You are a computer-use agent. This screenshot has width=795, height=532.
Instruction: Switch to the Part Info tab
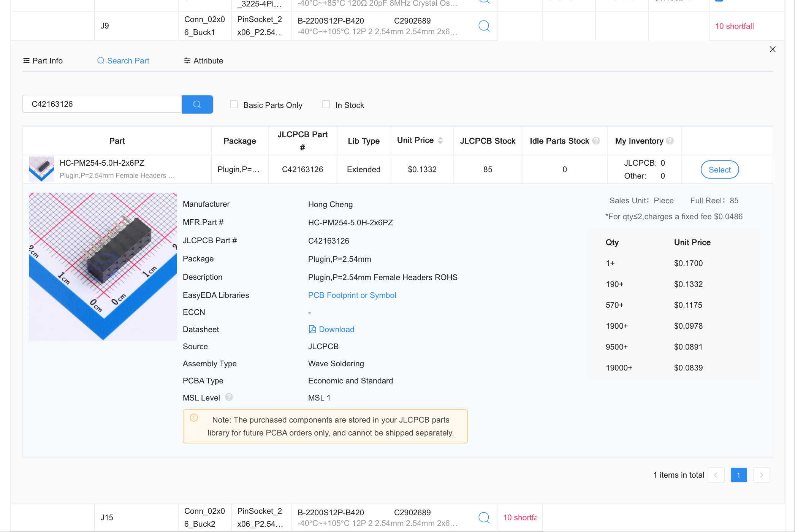pos(43,61)
